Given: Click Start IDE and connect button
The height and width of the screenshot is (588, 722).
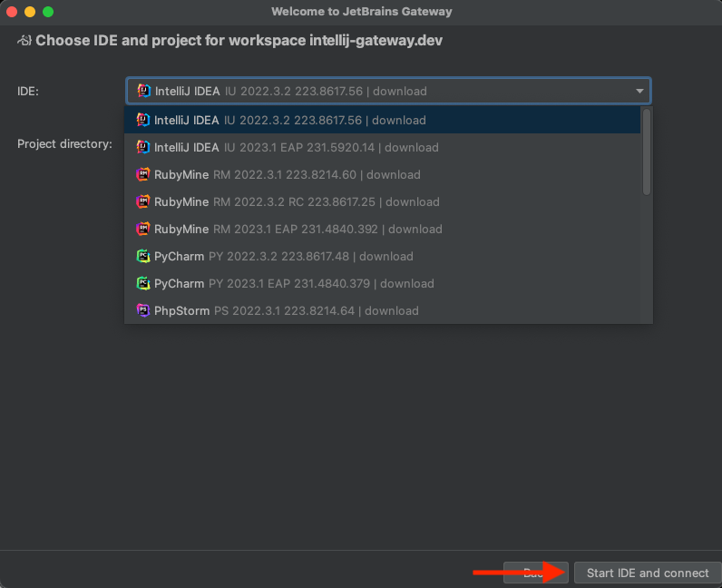Looking at the screenshot, I should point(648,573).
